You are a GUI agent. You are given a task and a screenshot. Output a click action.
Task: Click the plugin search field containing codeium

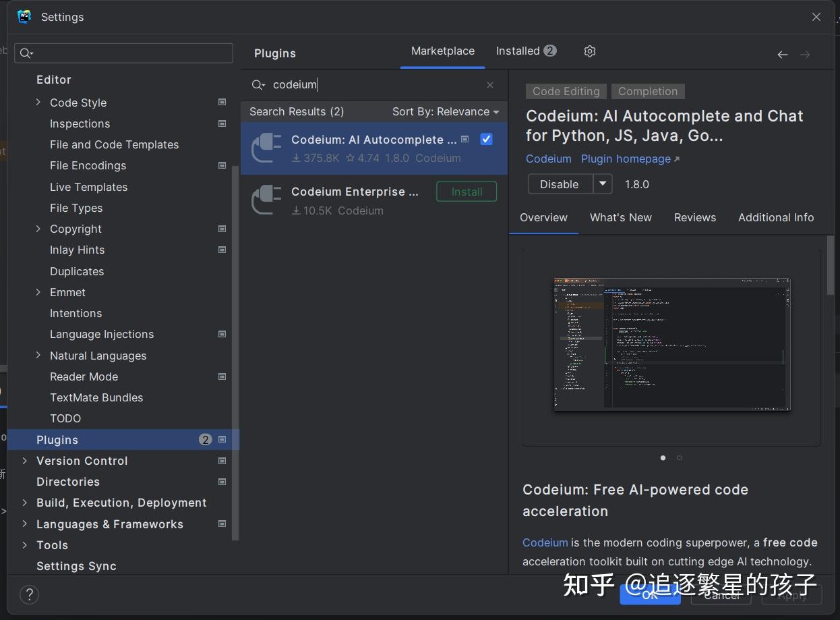click(x=374, y=85)
